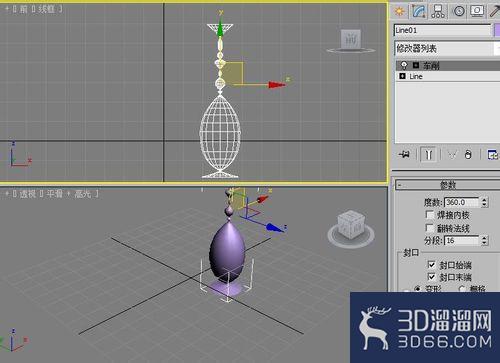Select the 栅格 radio button

(462, 289)
